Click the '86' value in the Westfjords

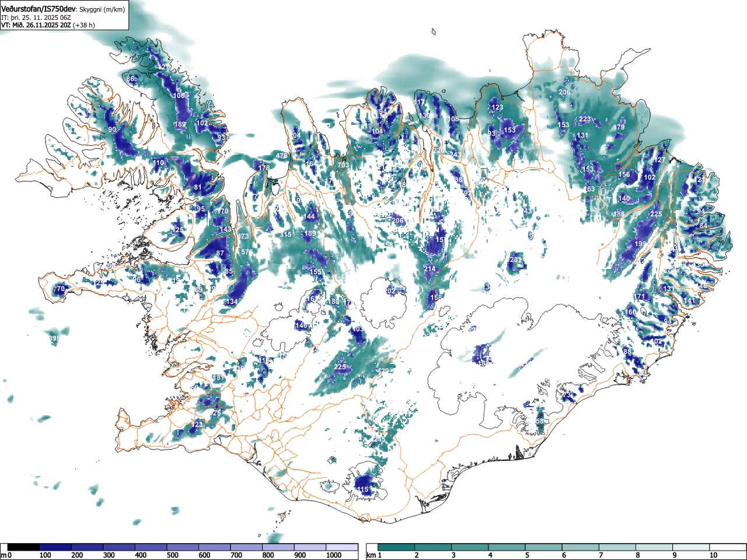click(x=130, y=79)
